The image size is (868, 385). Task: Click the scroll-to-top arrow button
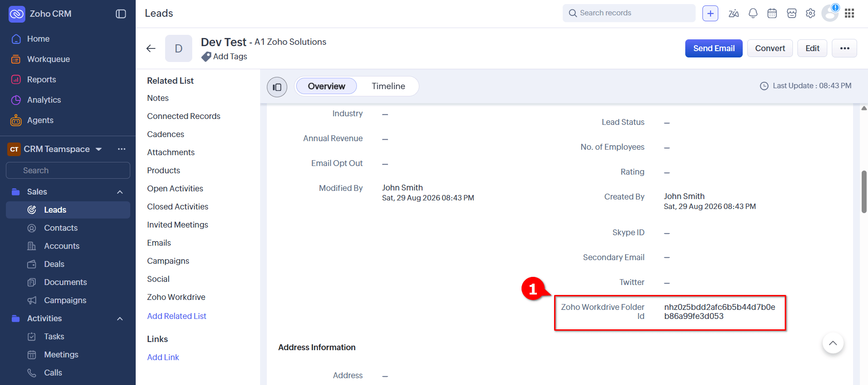(833, 343)
